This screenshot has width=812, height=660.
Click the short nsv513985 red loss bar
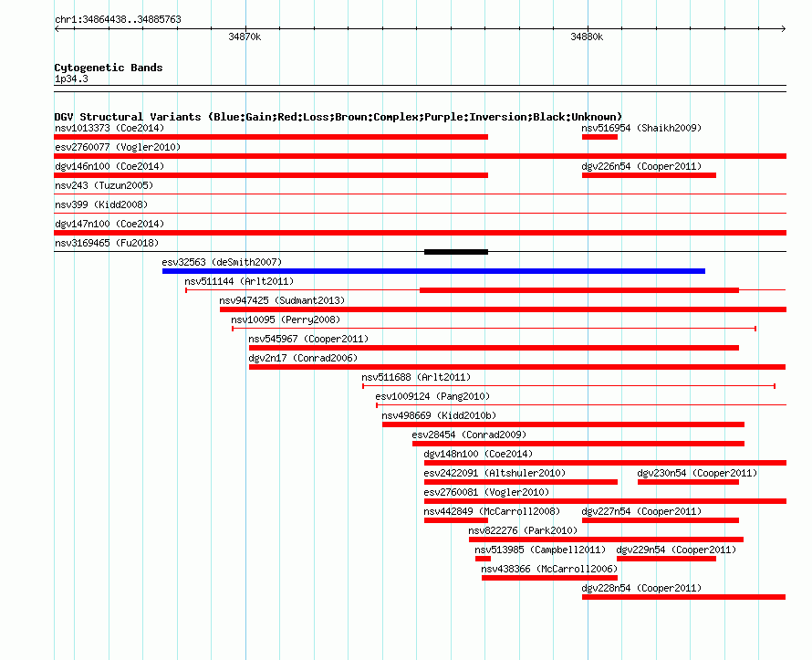point(483,559)
